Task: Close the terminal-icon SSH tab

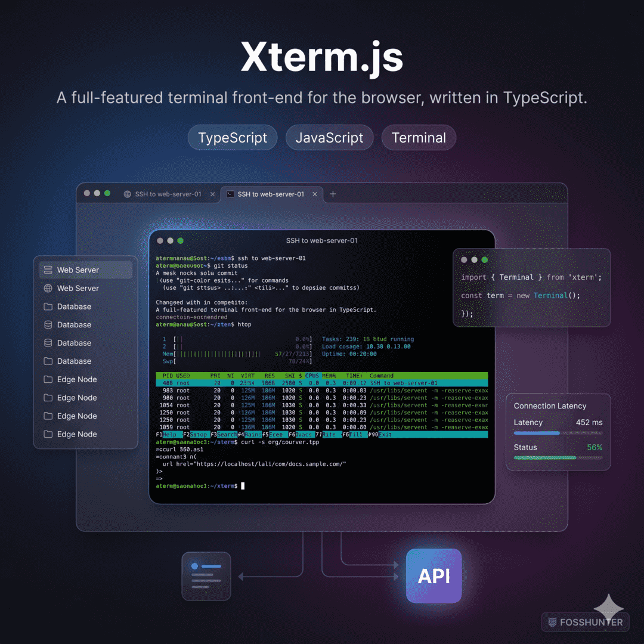Action: coord(315,194)
